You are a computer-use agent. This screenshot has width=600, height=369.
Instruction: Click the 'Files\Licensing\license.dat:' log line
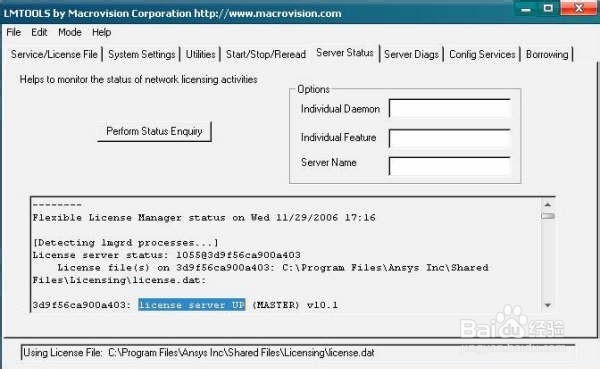pos(119,280)
